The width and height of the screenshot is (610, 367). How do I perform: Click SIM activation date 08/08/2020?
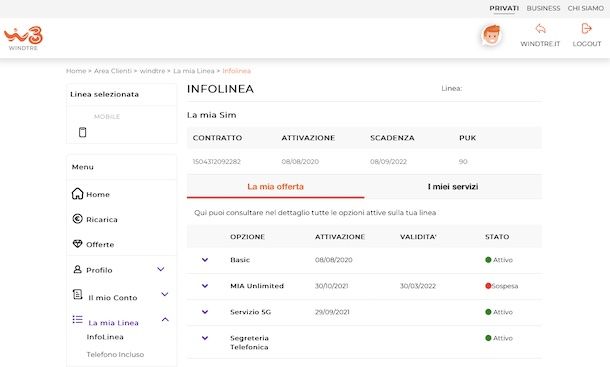(x=300, y=162)
